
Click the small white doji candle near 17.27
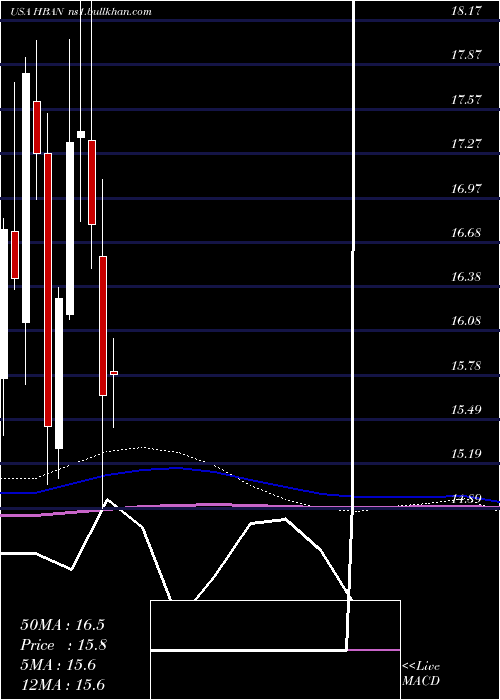[81, 134]
